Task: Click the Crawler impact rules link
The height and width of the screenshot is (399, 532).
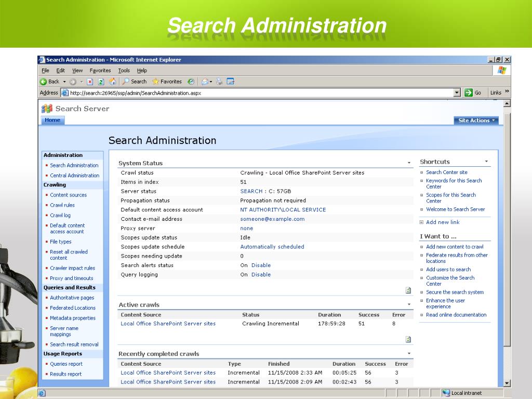Action: 72,268
